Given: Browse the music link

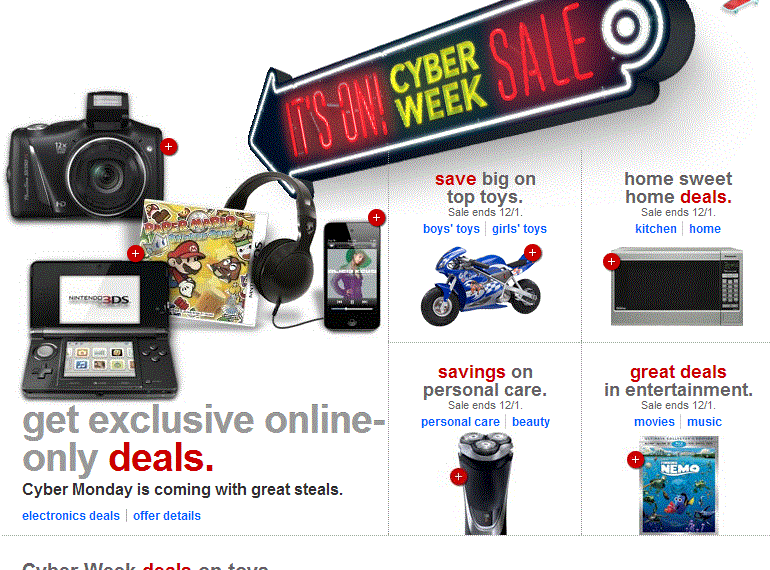Looking at the screenshot, I should click(704, 422).
